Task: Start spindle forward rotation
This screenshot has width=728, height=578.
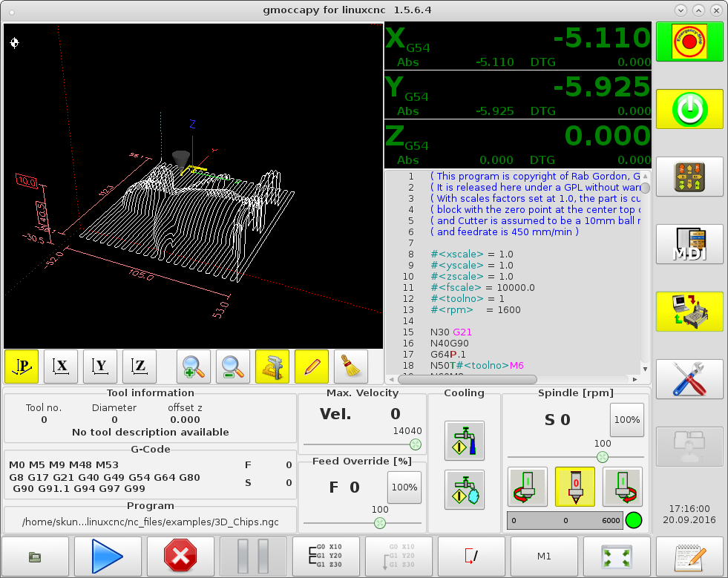Action: pos(623,487)
